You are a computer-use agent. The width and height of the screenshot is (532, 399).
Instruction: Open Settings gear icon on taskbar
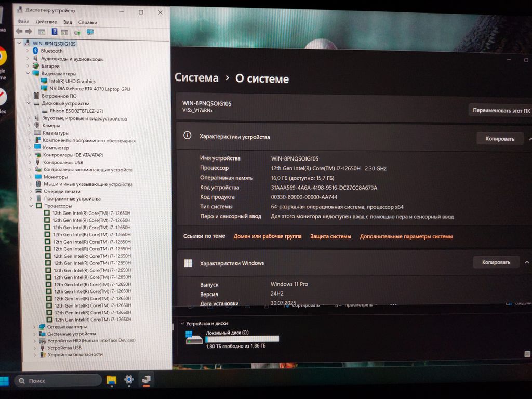(129, 380)
